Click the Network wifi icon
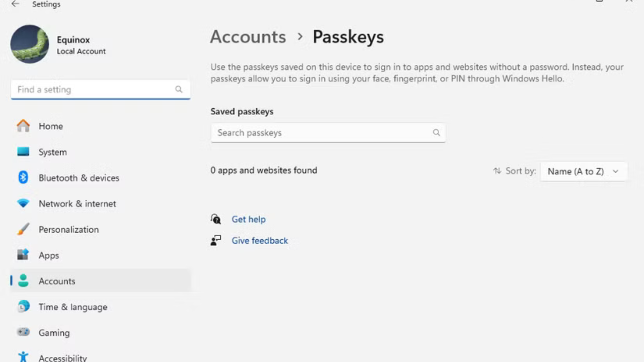Viewport: 644px width, 362px height. tap(23, 203)
